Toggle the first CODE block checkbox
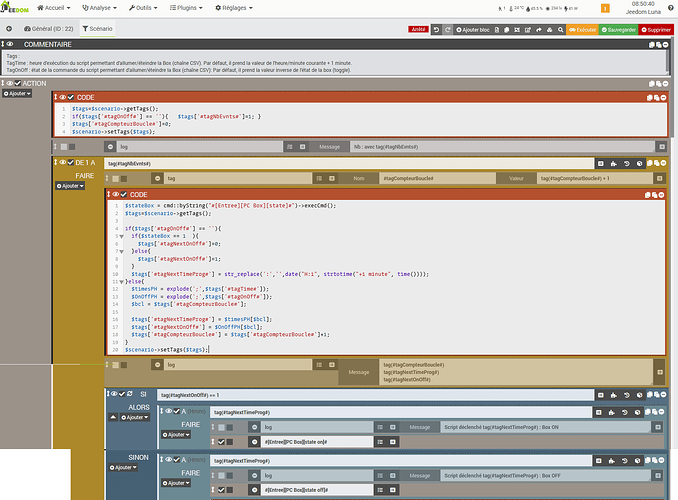This screenshot has height=500, width=678. [71, 97]
